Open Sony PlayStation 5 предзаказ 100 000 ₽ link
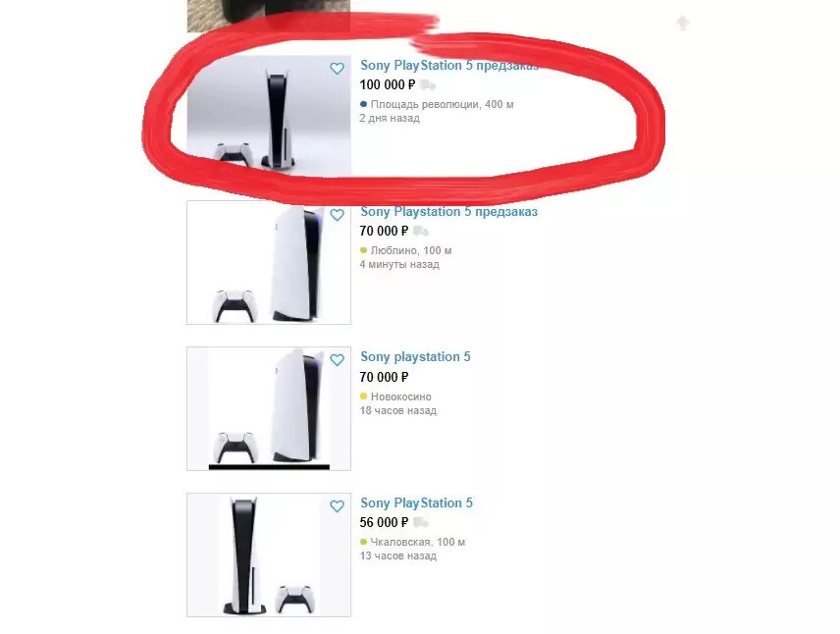The image size is (840, 634). tap(448, 66)
